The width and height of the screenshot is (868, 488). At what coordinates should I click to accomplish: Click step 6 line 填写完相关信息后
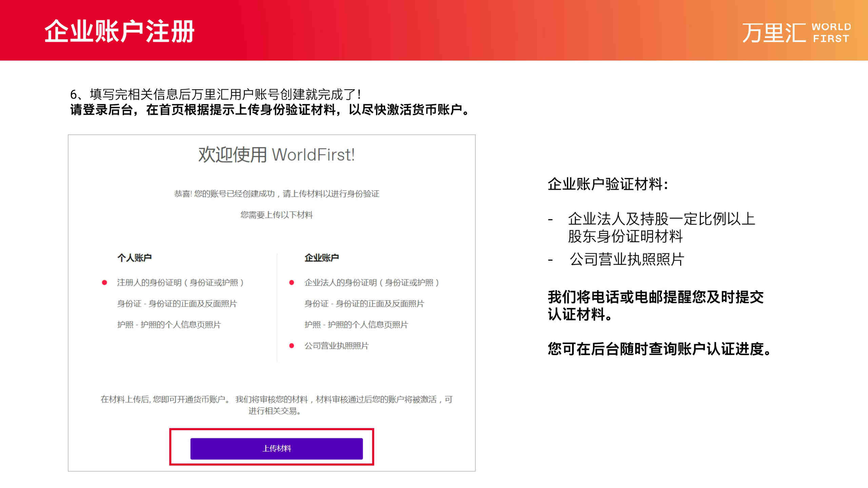216,94
